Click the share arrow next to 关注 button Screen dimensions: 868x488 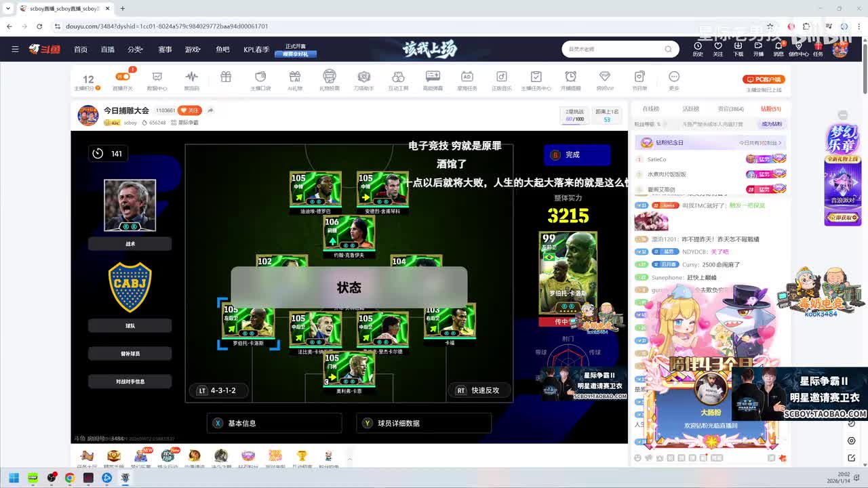211,110
